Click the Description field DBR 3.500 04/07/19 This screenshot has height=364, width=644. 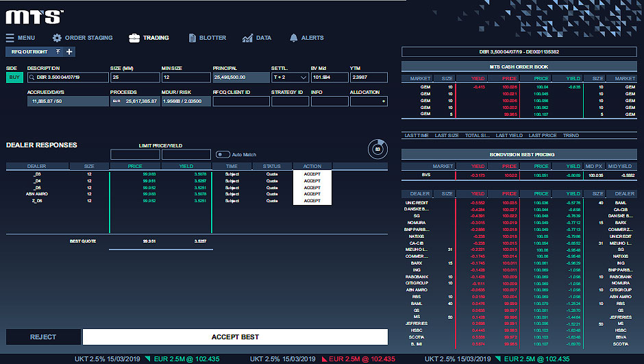coord(68,77)
